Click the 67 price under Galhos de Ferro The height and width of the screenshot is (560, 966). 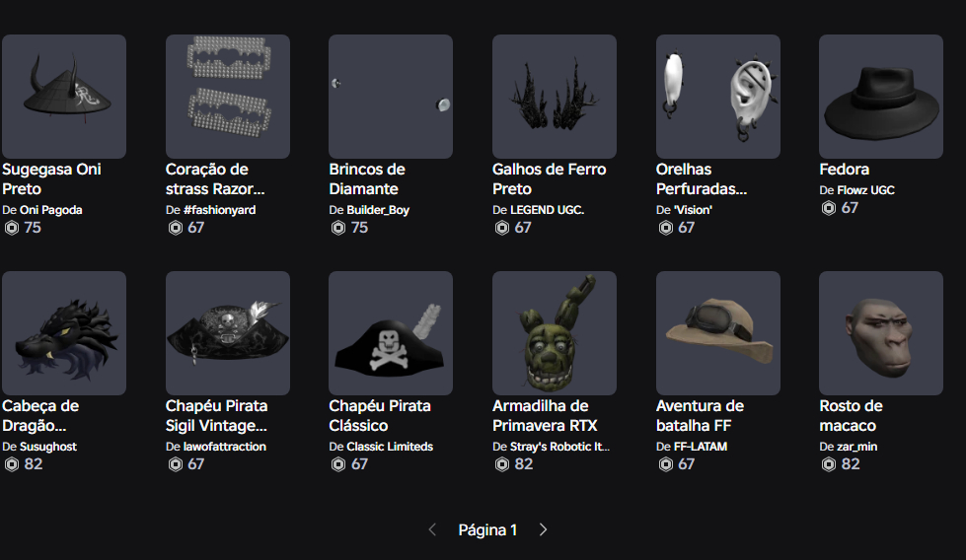pyautogui.click(x=523, y=228)
